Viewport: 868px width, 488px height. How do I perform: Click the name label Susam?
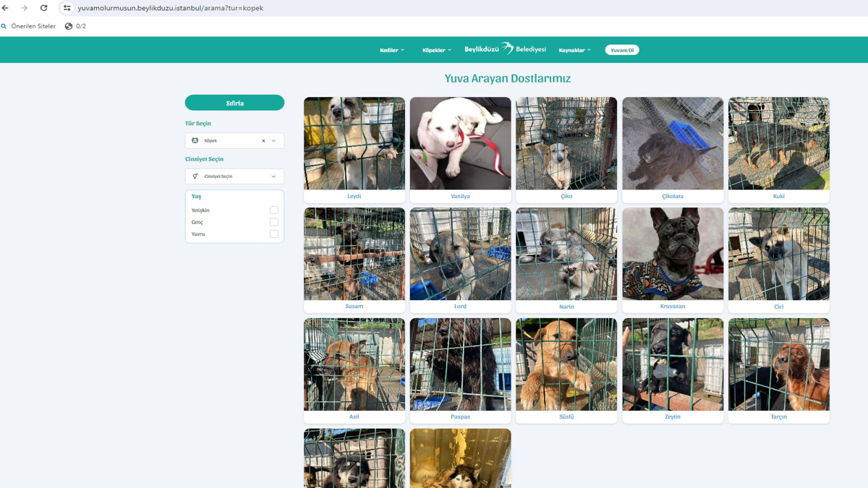pos(354,307)
